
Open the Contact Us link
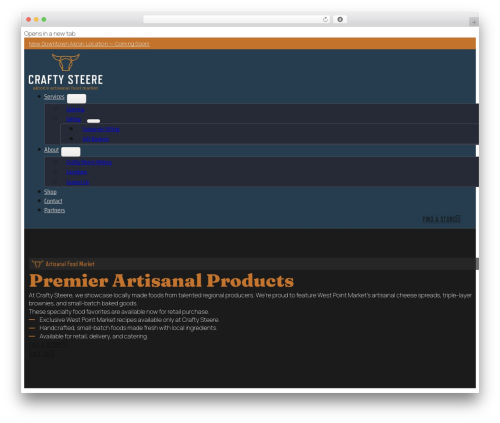pyautogui.click(x=78, y=182)
